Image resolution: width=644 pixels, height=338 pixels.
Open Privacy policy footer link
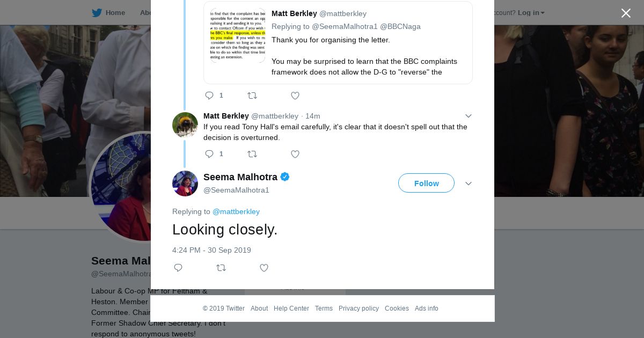[358, 308]
